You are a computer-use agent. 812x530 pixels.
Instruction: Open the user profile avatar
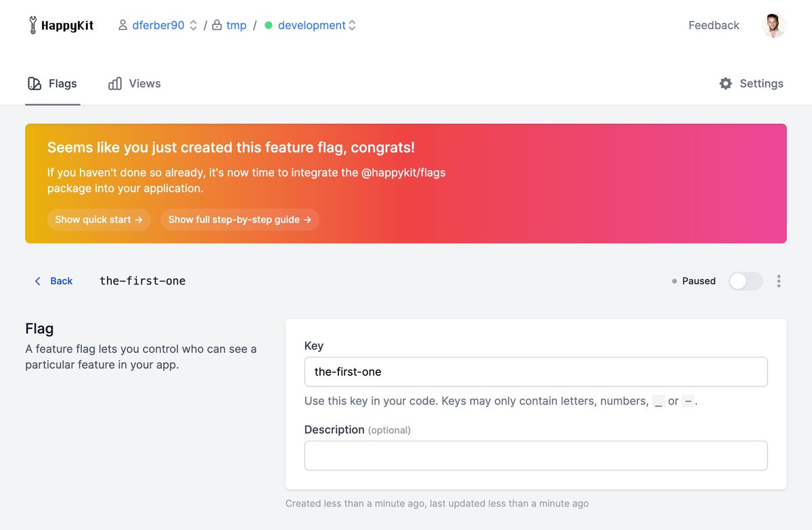pos(774,26)
